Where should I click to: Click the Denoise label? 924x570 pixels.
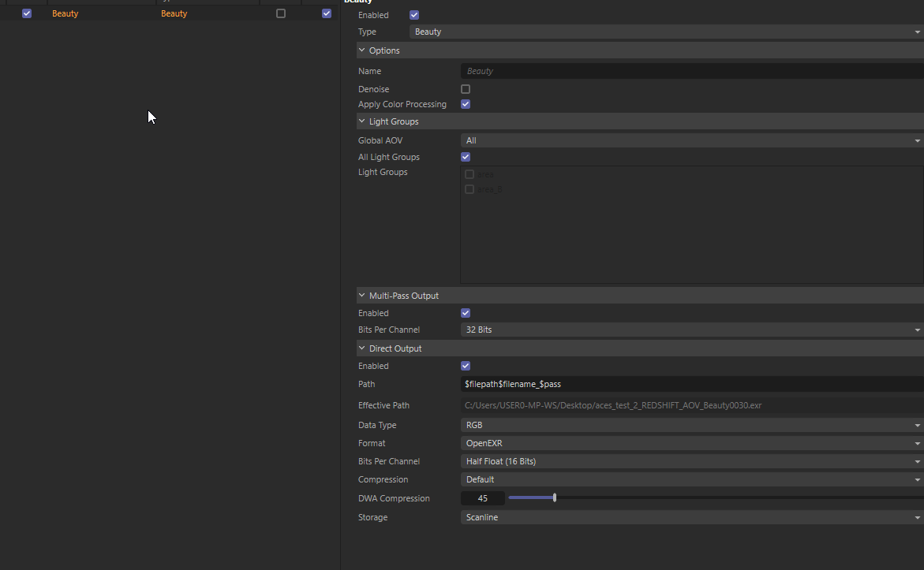pos(373,89)
